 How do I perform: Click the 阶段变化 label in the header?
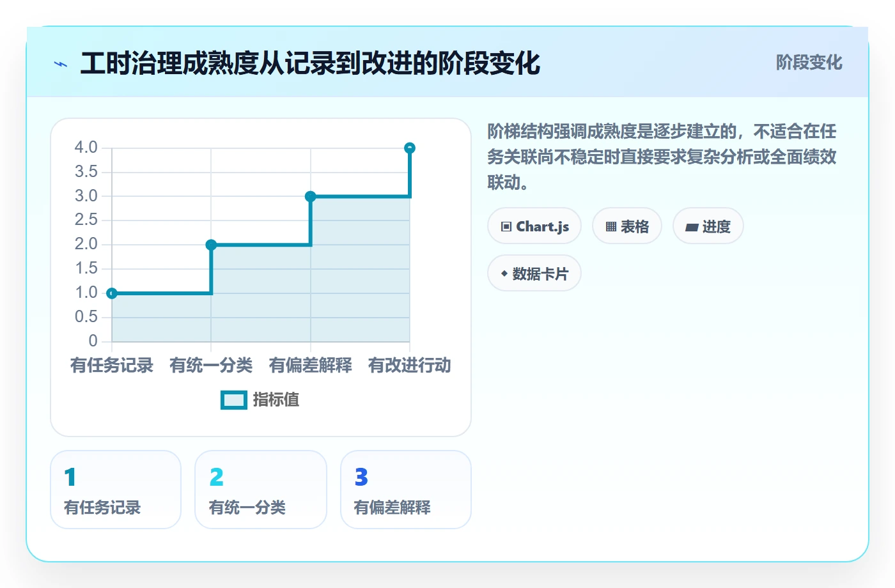click(809, 63)
